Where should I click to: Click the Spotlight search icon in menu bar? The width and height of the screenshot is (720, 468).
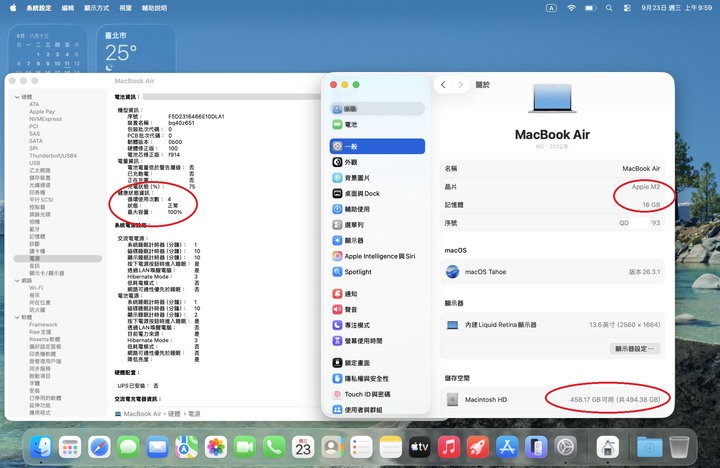609,8
